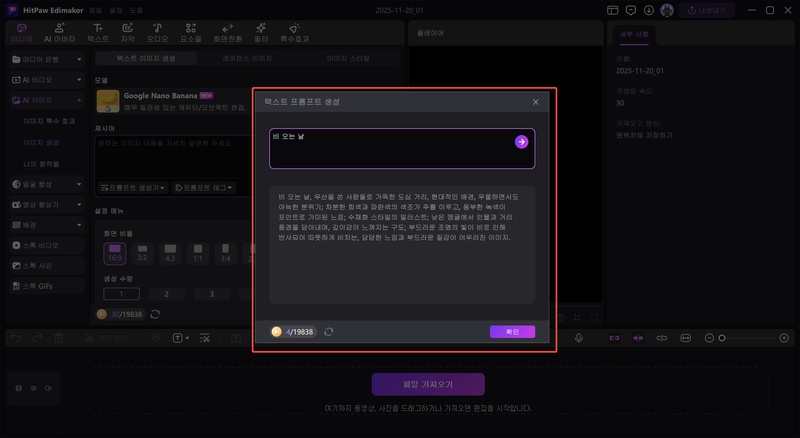Close the 텍스트 프롬프트 생성 dialog
Image resolution: width=800 pixels, height=438 pixels.
pyautogui.click(x=536, y=102)
